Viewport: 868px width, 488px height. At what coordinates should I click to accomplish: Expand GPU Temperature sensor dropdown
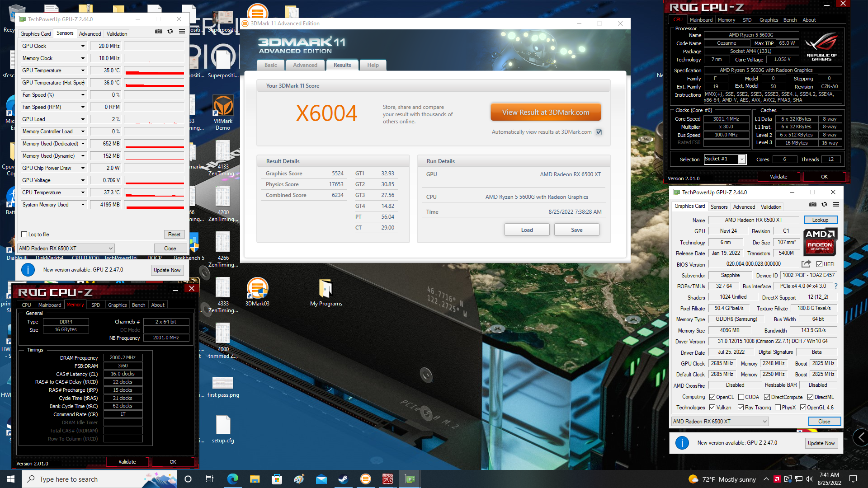click(83, 70)
